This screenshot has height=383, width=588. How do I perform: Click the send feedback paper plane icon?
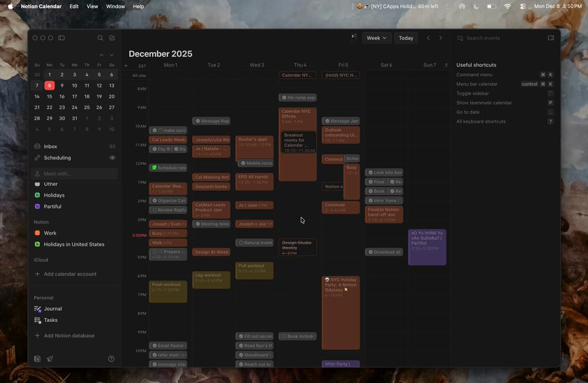coord(49,359)
